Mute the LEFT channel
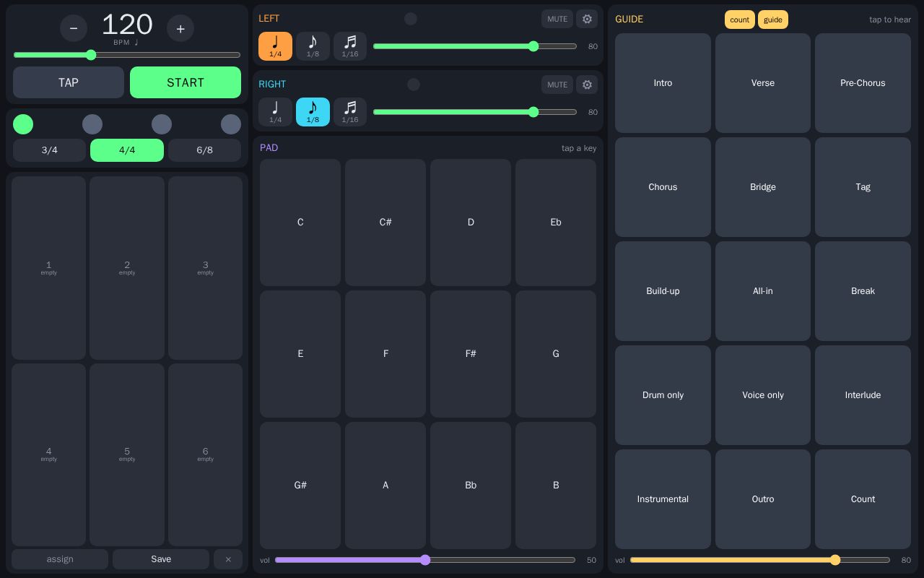The width and height of the screenshot is (924, 578). pos(557,19)
